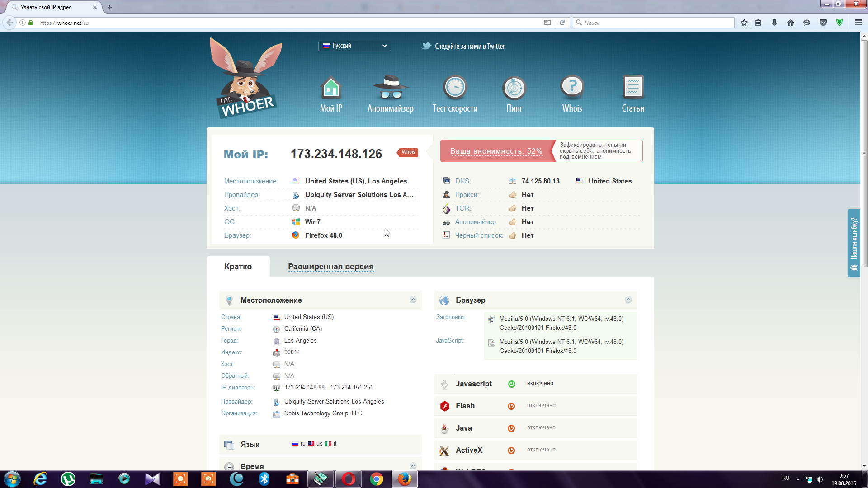Open the Статьи document icon
The width and height of the screenshot is (868, 488).
click(633, 87)
